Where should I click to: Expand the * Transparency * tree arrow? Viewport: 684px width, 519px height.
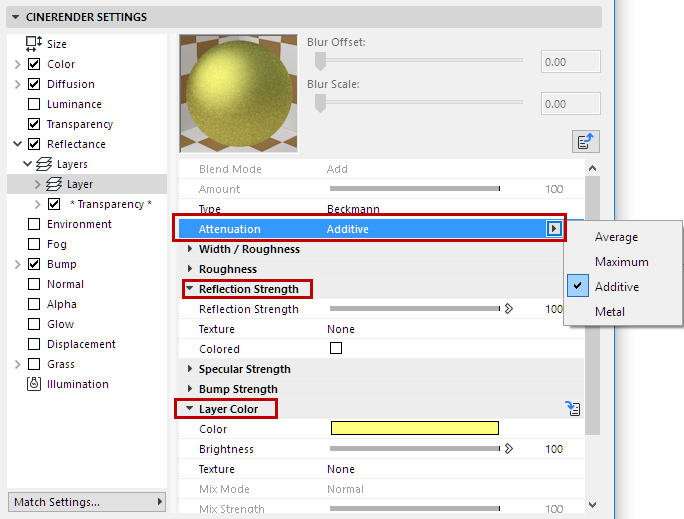click(x=38, y=204)
